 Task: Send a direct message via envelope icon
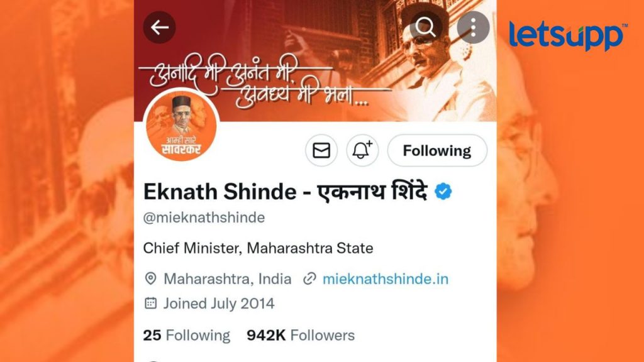[321, 151]
